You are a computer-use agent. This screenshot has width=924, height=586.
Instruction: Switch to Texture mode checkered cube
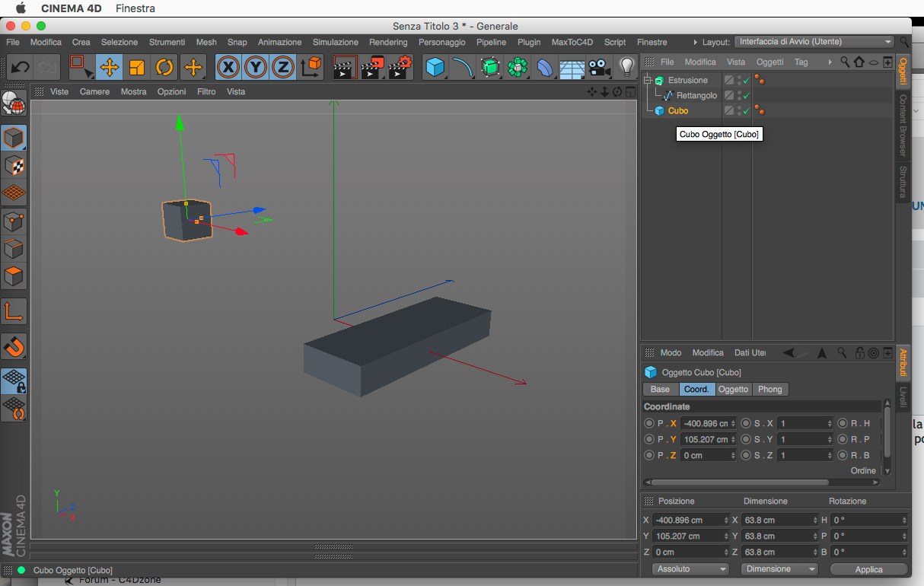tap(14, 165)
